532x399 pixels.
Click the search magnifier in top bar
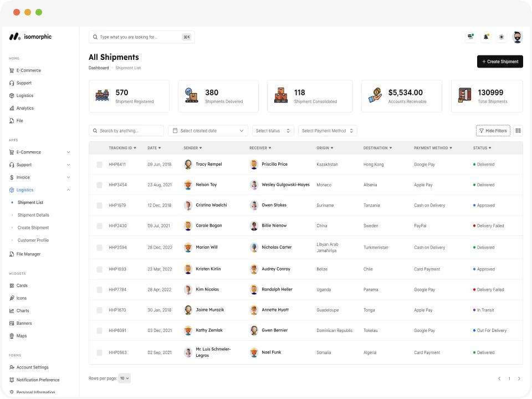(x=95, y=37)
